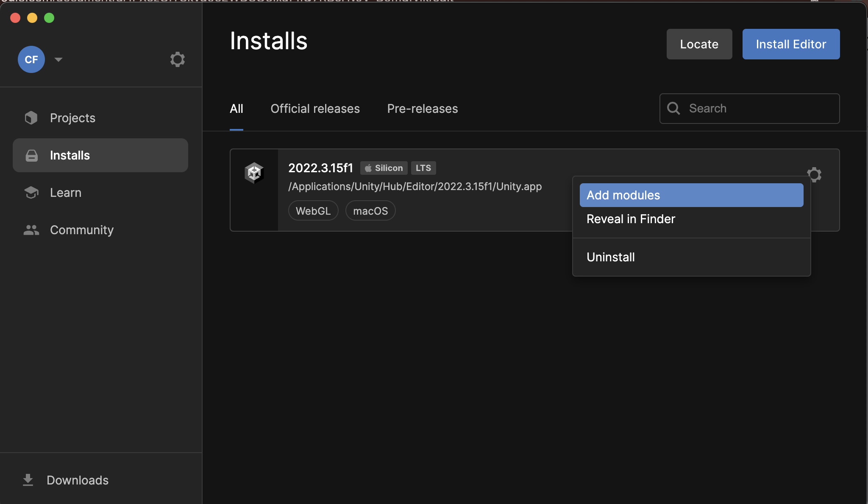Viewport: 868px width, 504px height.
Task: Select the Learn section icon
Action: tap(31, 192)
